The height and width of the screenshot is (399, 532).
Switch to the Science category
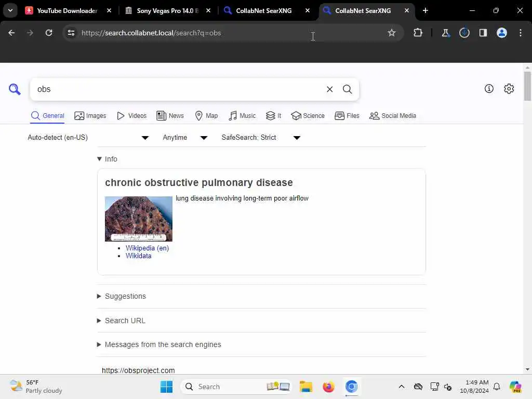(x=308, y=116)
